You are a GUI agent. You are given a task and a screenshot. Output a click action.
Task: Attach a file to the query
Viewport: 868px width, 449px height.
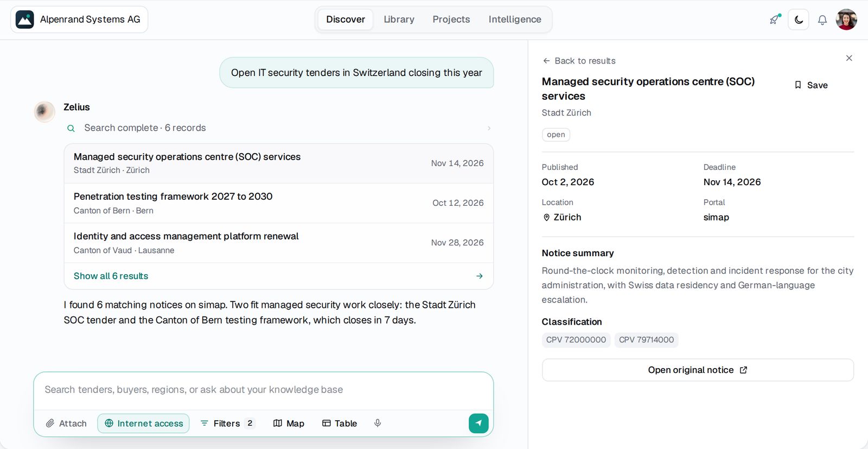[66, 423]
